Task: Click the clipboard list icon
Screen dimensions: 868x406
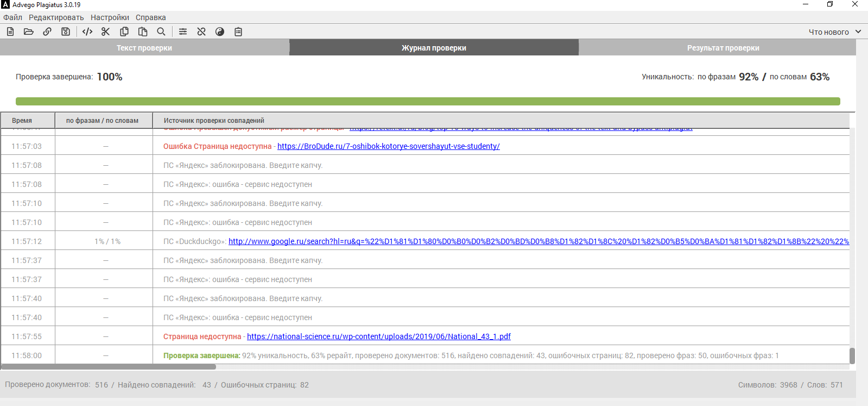Action: click(x=238, y=32)
